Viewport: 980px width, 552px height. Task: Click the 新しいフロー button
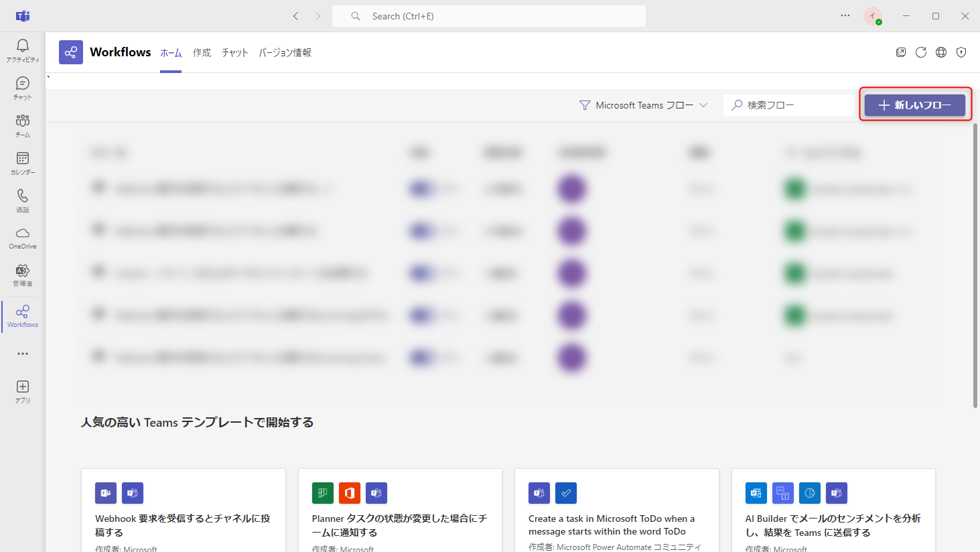pyautogui.click(x=915, y=105)
